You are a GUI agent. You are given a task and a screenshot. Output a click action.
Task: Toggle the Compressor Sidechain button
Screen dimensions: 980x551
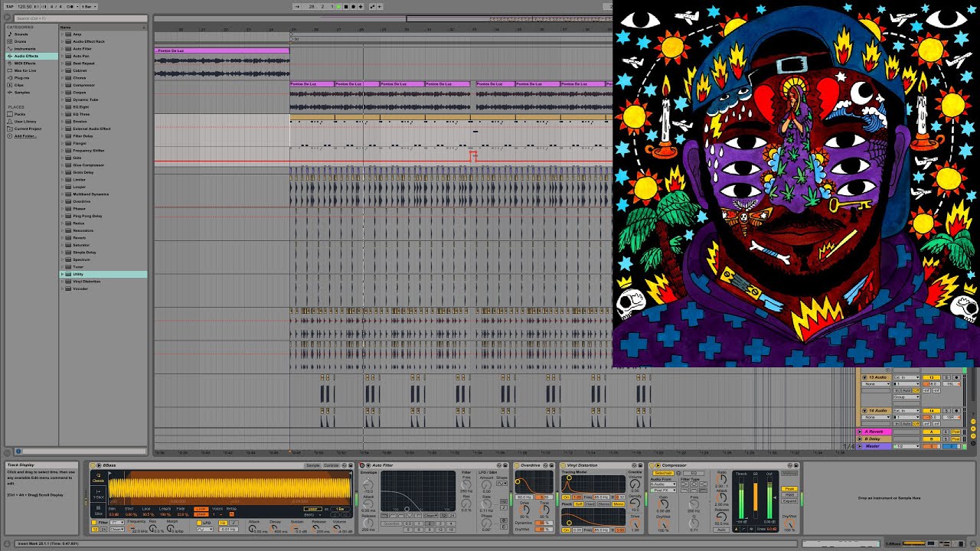tap(663, 473)
